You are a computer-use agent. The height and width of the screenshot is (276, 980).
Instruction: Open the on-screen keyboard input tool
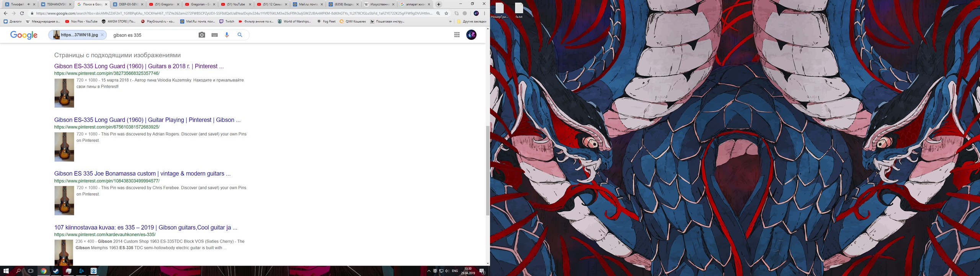[x=214, y=35]
